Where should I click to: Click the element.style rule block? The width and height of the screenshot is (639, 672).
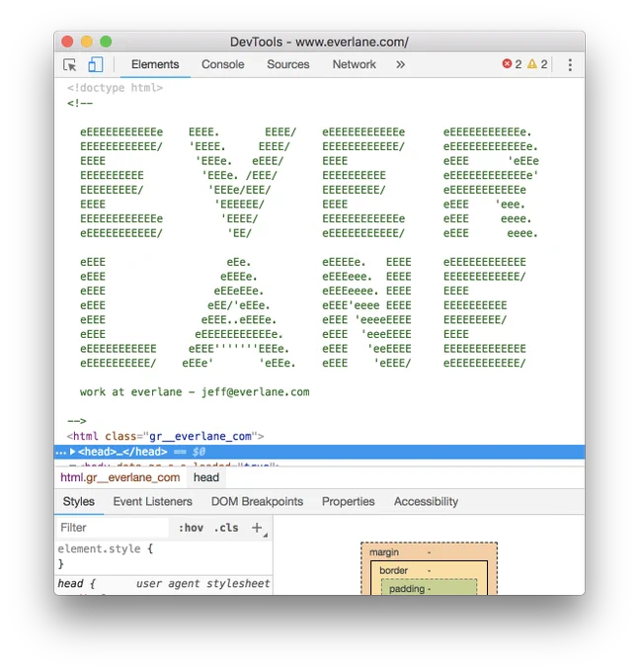click(165, 556)
